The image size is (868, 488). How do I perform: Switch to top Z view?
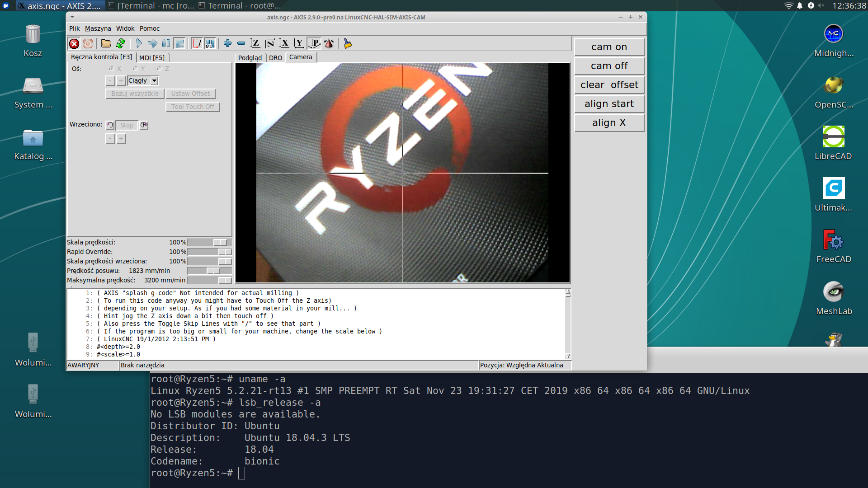pyautogui.click(x=255, y=43)
